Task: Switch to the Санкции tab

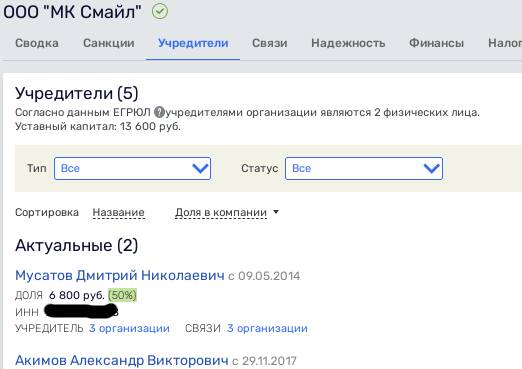Action: pyautogui.click(x=109, y=43)
